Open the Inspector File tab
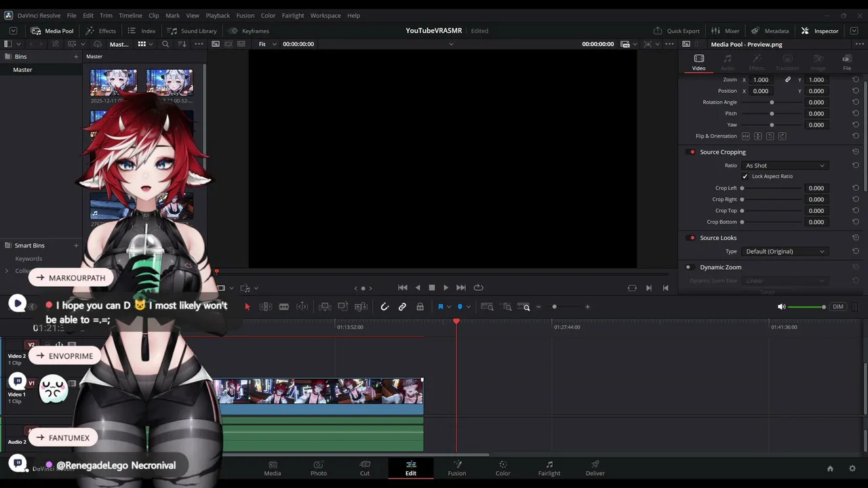The width and height of the screenshot is (868, 488). pos(847,62)
